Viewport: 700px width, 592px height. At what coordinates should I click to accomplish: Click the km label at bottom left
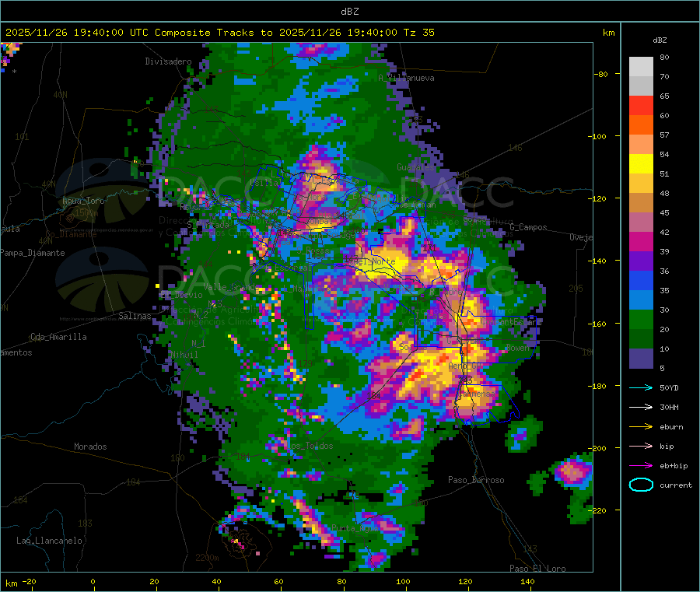tap(11, 583)
